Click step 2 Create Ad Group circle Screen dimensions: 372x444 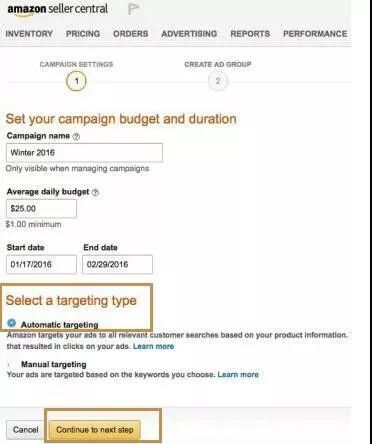pyautogui.click(x=218, y=81)
